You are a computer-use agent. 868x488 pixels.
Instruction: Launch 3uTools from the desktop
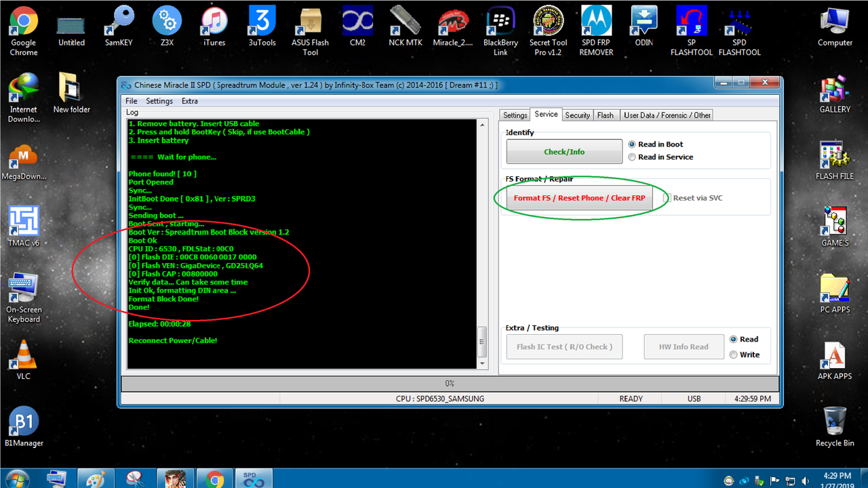262,27
